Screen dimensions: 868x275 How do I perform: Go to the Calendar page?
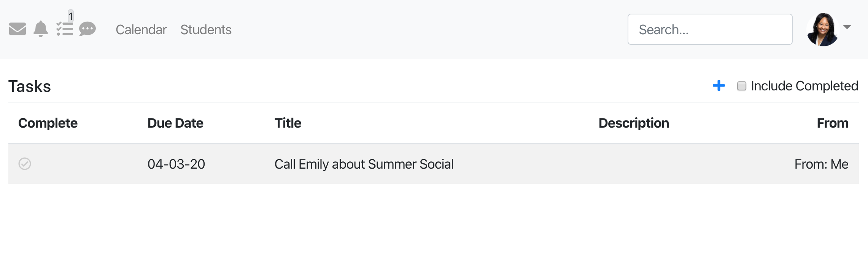pyautogui.click(x=141, y=30)
